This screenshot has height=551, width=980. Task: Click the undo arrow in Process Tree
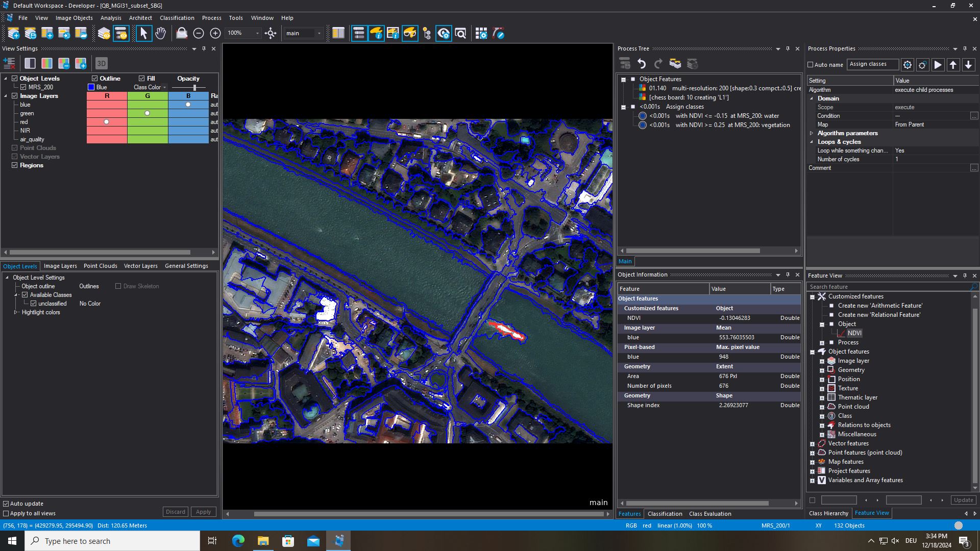(642, 64)
